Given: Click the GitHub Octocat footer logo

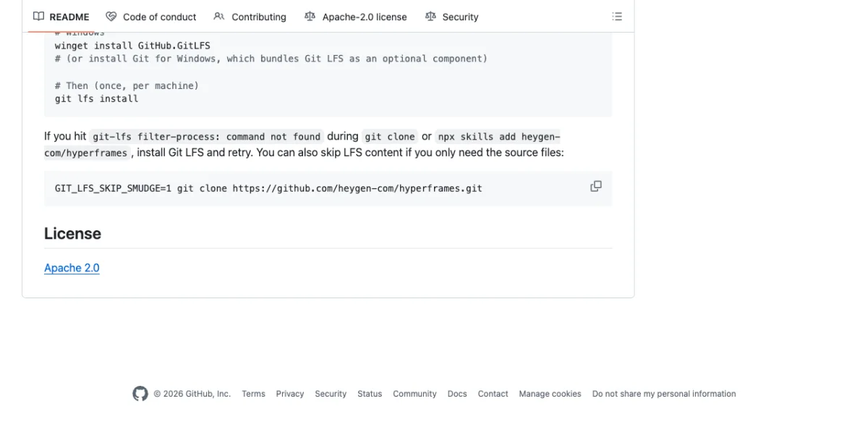Looking at the screenshot, I should click(x=140, y=394).
